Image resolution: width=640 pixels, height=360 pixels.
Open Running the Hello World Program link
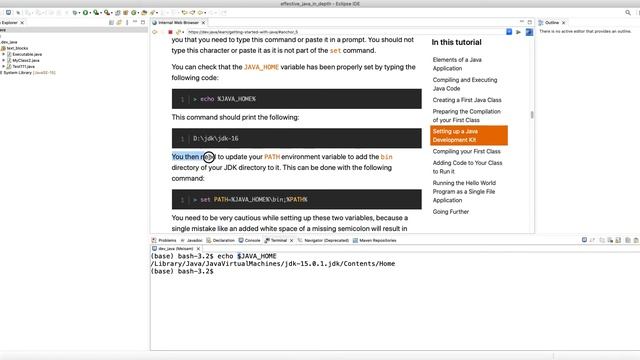tap(464, 191)
